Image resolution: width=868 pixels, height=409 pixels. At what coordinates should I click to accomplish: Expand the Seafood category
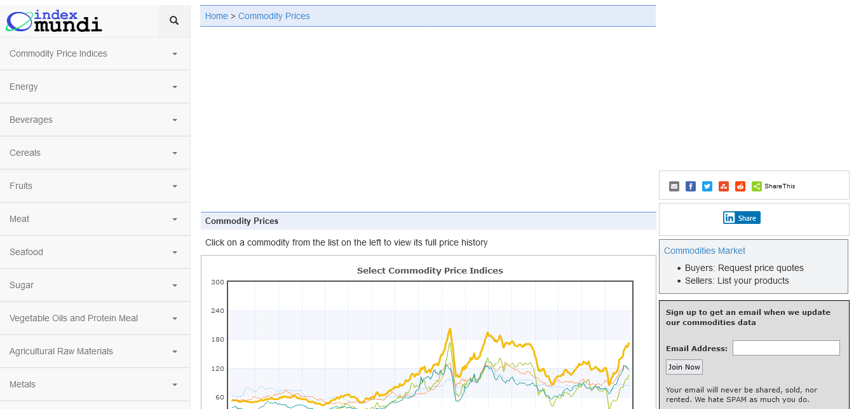pyautogui.click(x=95, y=253)
